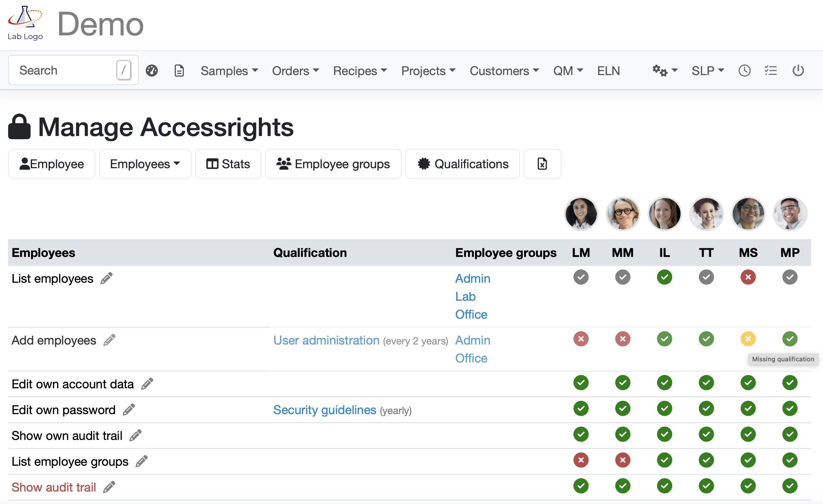Click the logout power icon
Screen dimensions: 823x504
(798, 70)
